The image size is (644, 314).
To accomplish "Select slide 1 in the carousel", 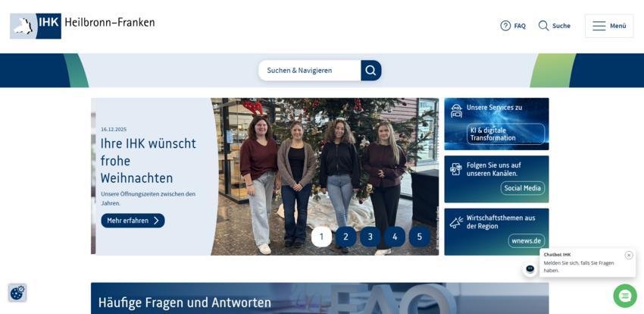I will point(321,237).
